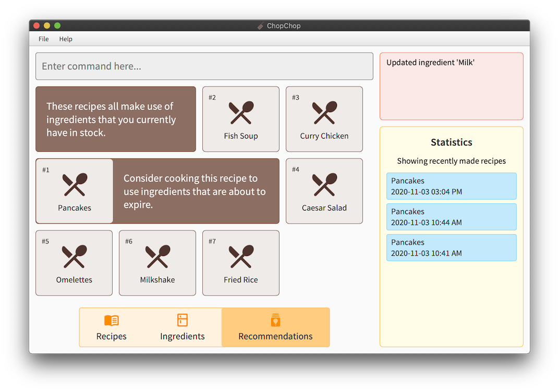Click the Caesar Salad utensils icon
Viewport: 559px width, 392px height.
pyautogui.click(x=324, y=185)
